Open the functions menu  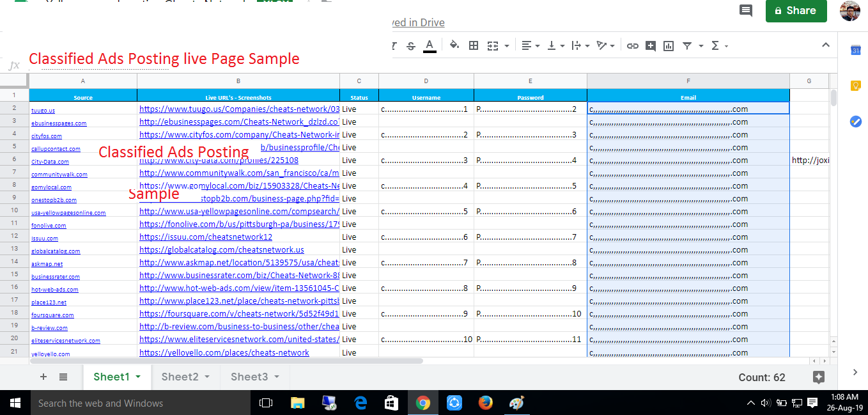715,45
